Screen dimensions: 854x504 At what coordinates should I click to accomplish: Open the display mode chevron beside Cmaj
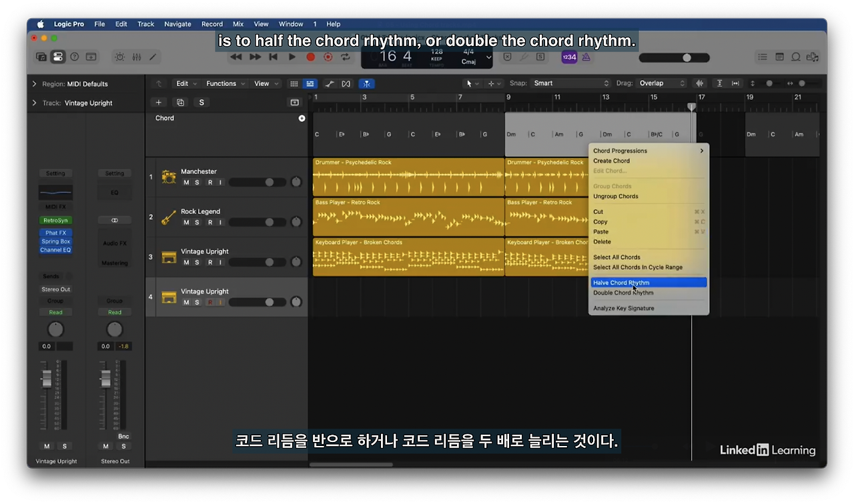point(488,57)
